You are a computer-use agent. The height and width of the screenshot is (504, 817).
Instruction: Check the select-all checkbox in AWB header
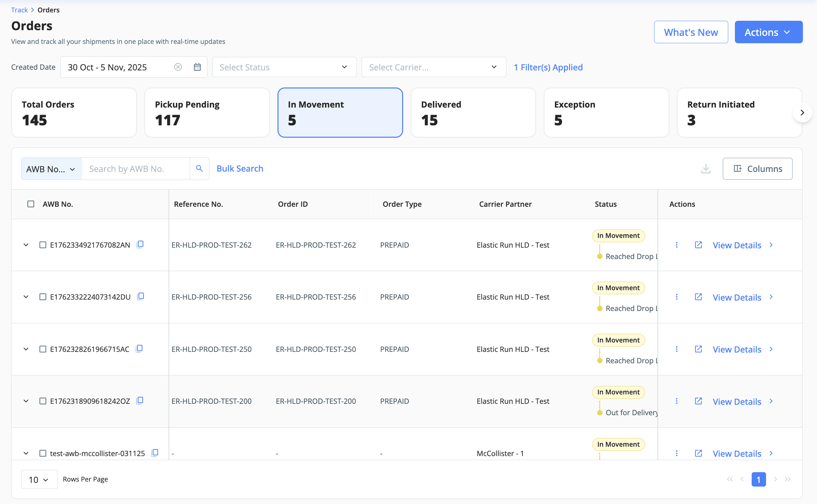pos(31,204)
